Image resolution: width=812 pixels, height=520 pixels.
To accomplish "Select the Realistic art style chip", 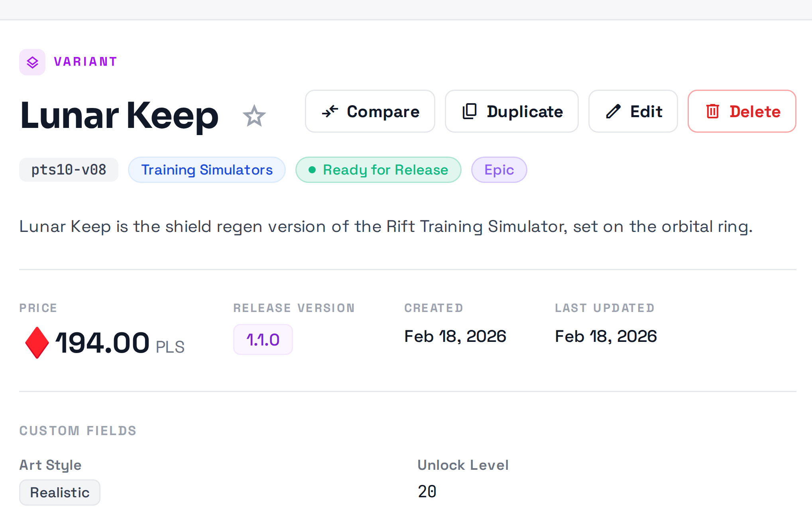I will [60, 493].
